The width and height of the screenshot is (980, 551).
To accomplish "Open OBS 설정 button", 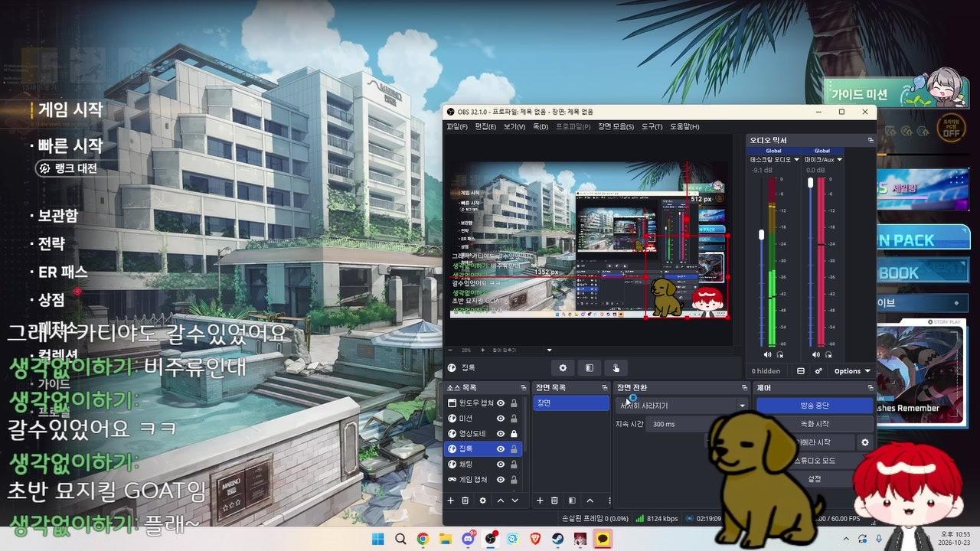I will pos(815,479).
